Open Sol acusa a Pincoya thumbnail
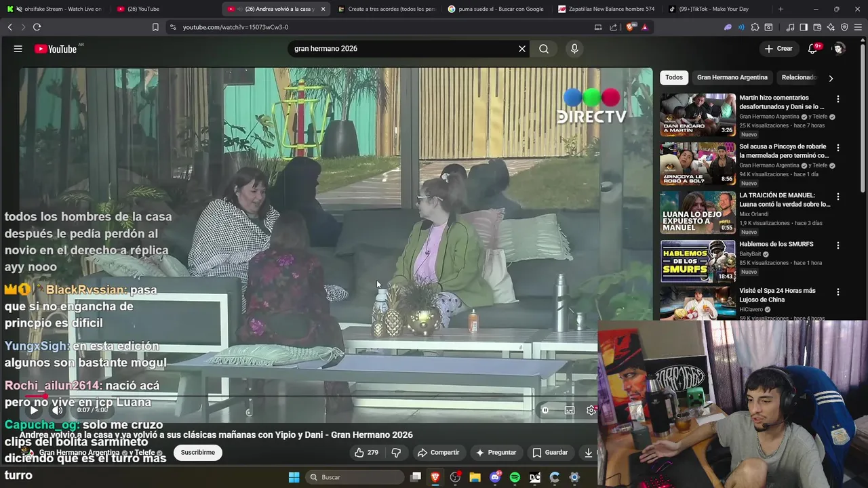The width and height of the screenshot is (868, 488). click(698, 163)
